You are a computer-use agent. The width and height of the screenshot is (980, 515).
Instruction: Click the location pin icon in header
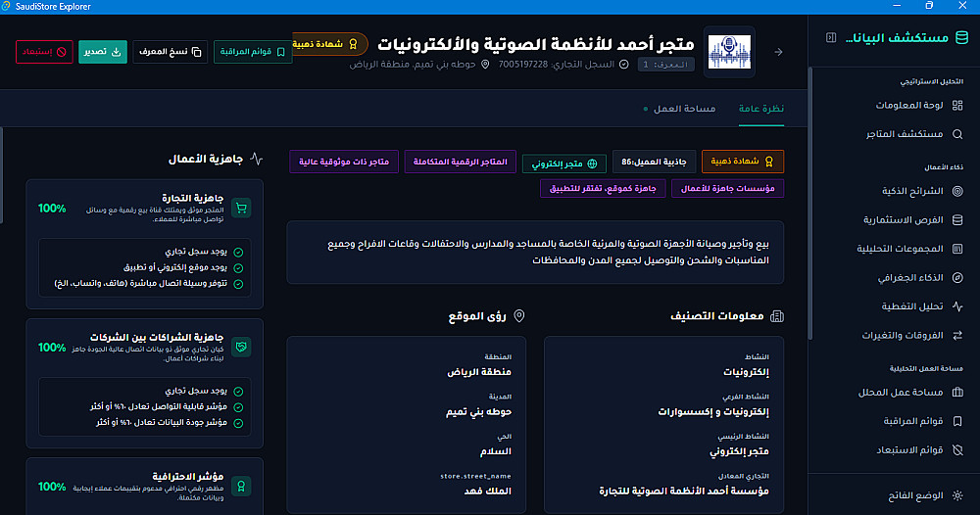485,65
